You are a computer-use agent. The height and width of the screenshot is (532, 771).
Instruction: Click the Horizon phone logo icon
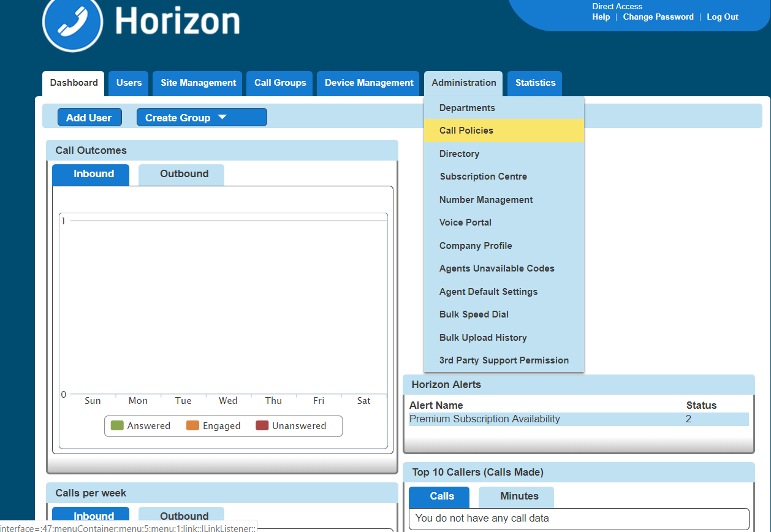(74, 22)
